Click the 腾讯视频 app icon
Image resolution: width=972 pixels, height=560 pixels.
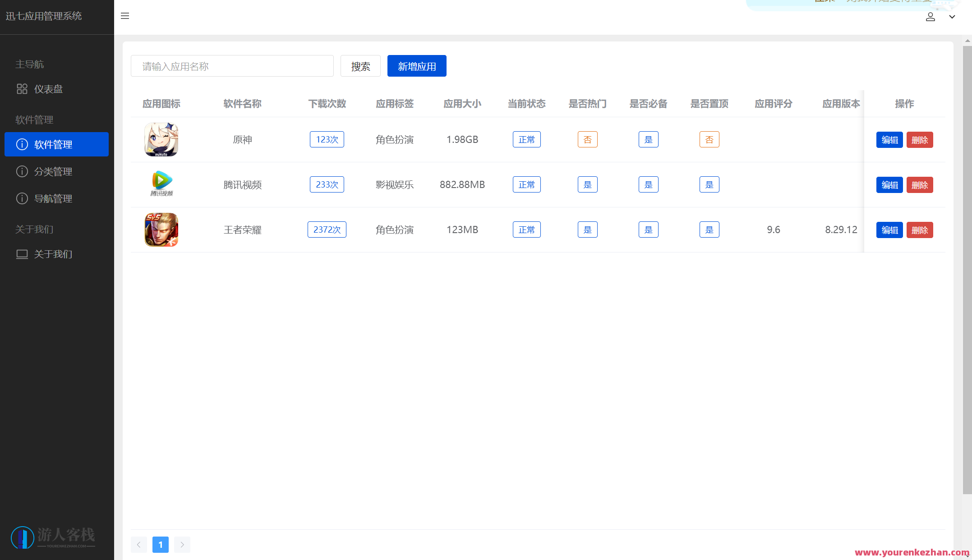(x=161, y=184)
